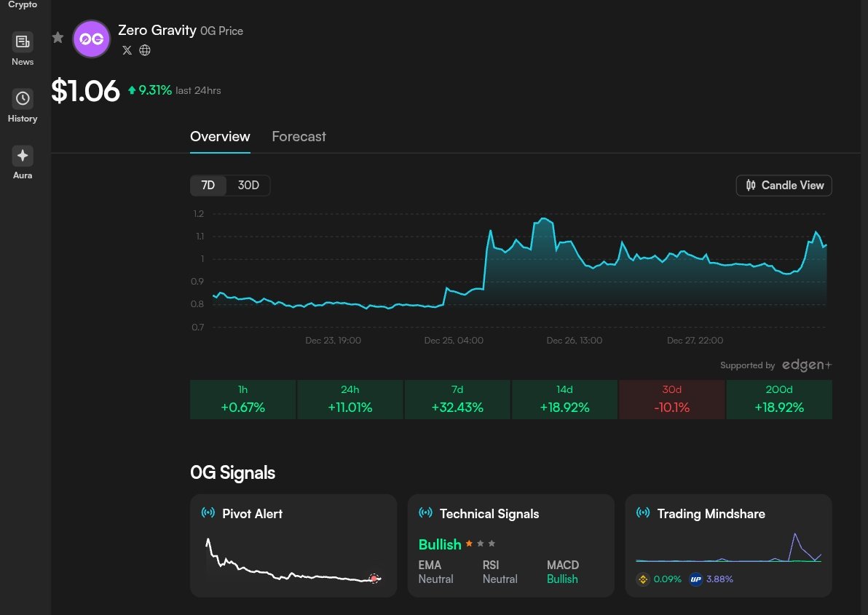The height and width of the screenshot is (615, 868).
Task: Click the Binance icon in Trading Mindshare
Action: (642, 579)
